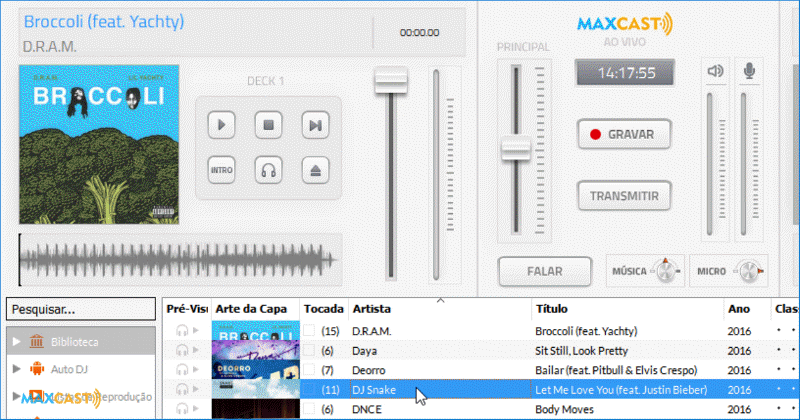Enable headphone cue on Deck 1

tap(268, 170)
